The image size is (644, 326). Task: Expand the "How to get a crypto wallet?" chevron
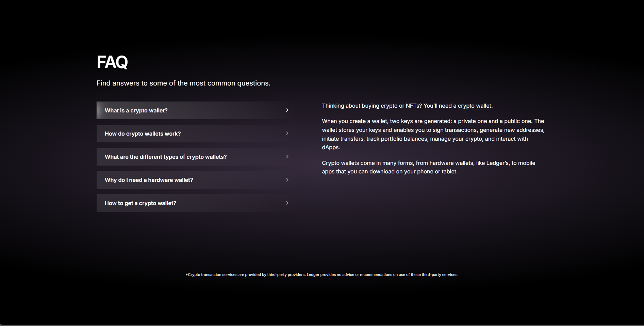point(287,203)
